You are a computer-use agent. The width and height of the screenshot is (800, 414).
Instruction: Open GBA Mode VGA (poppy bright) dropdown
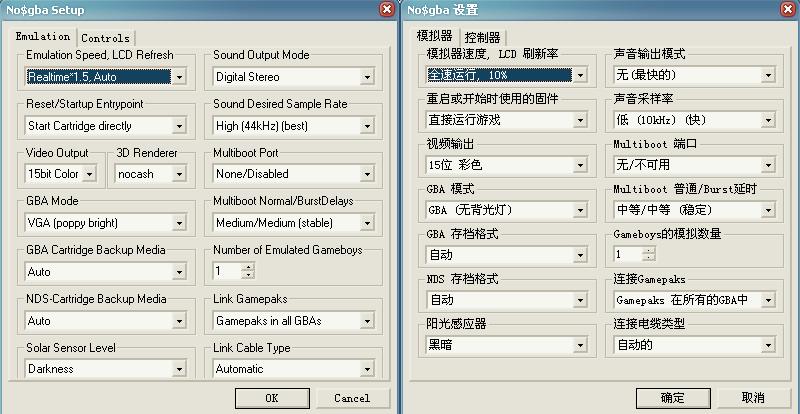(179, 223)
